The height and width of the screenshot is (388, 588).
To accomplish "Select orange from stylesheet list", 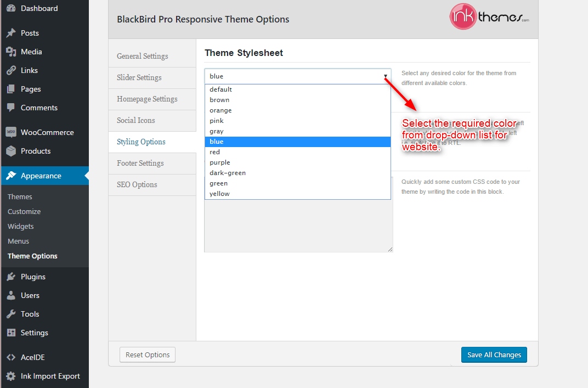I will [298, 110].
